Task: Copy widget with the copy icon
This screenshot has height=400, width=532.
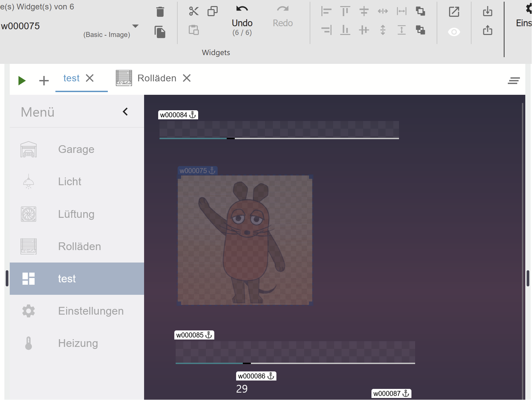Action: [x=213, y=11]
